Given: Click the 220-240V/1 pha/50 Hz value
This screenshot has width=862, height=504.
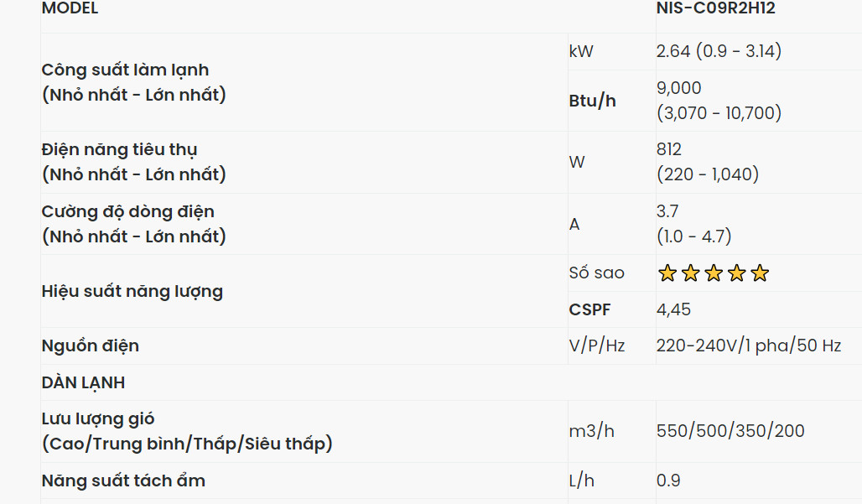Looking at the screenshot, I should pos(749,346).
